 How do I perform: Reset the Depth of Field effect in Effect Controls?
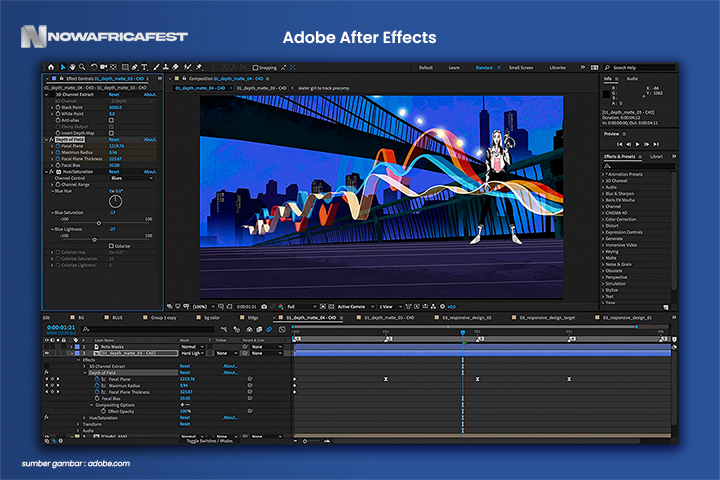(x=114, y=139)
